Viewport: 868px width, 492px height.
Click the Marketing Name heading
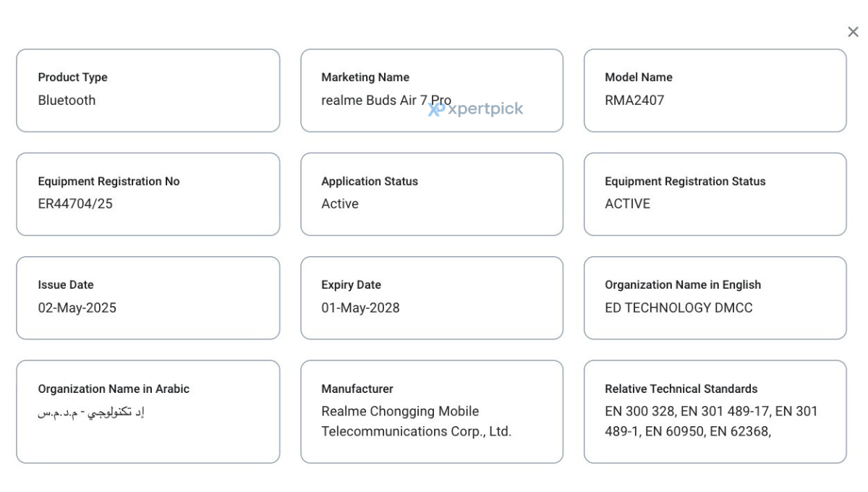tap(365, 77)
